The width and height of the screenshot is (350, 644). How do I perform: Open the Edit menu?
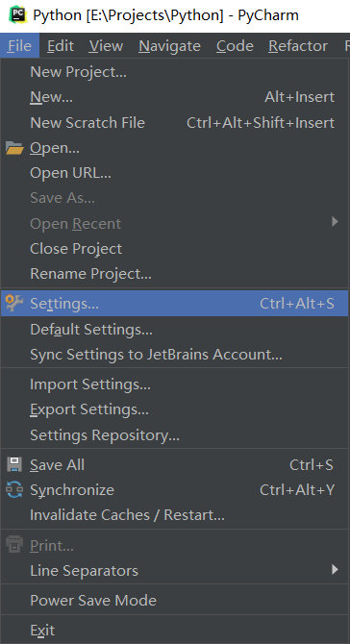coord(61,45)
